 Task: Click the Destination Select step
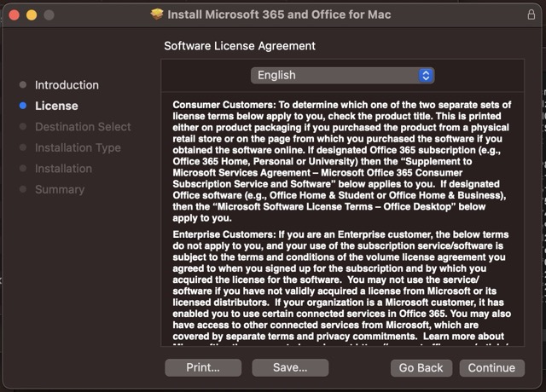click(83, 127)
